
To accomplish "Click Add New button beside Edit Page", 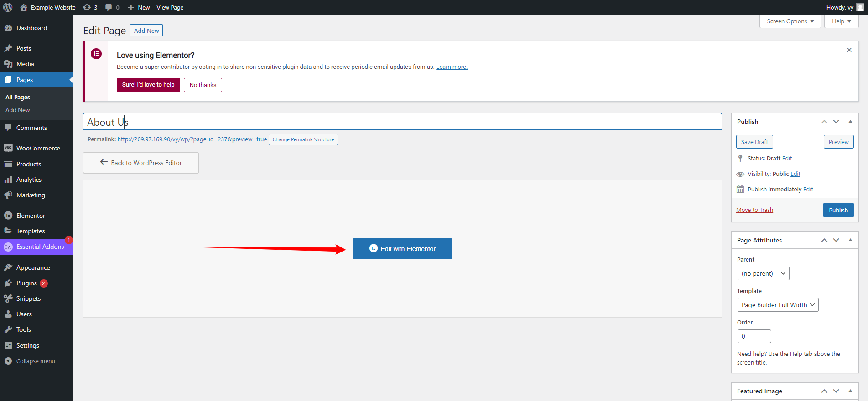I will [x=146, y=31].
